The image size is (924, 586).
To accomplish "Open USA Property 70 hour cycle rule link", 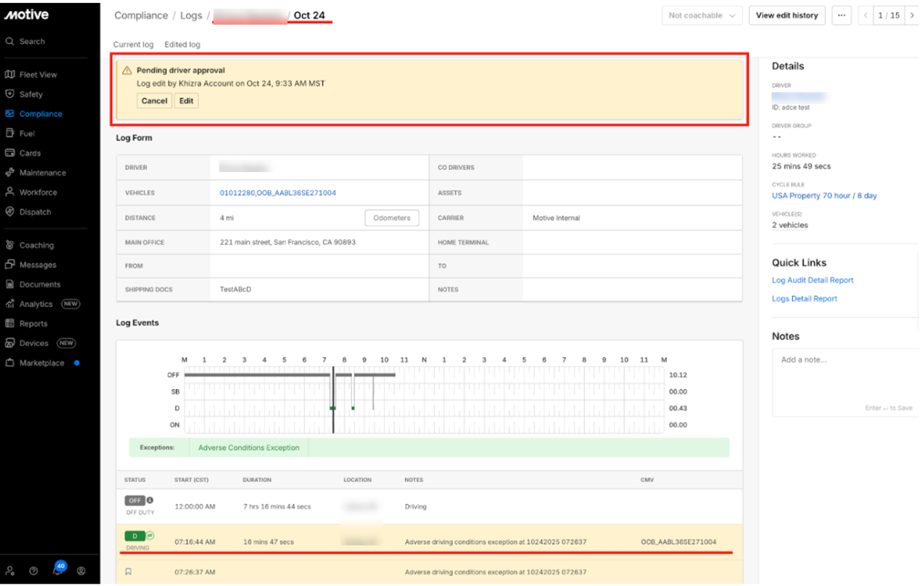I will click(x=824, y=196).
